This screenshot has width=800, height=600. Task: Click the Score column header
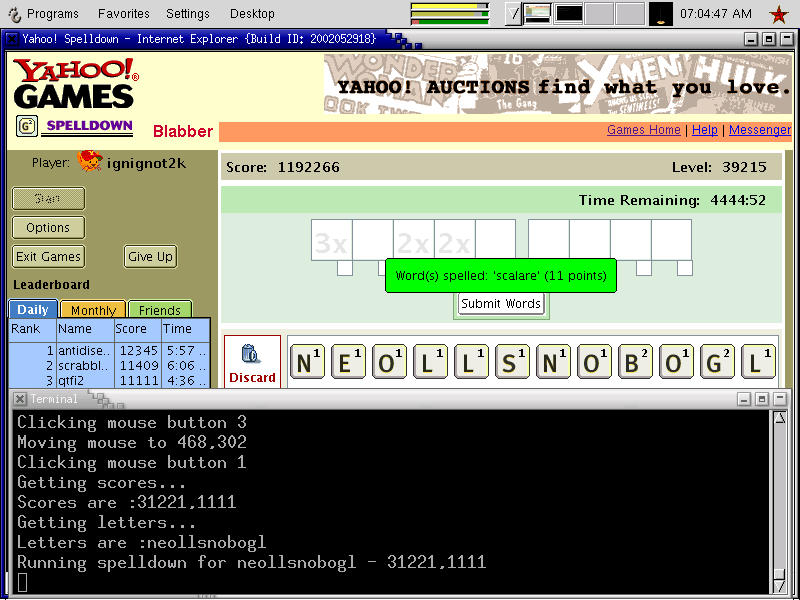(137, 329)
